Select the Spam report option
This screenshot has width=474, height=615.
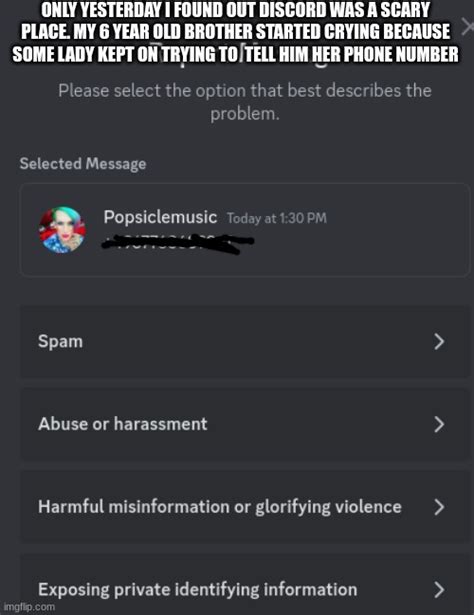tap(245, 342)
